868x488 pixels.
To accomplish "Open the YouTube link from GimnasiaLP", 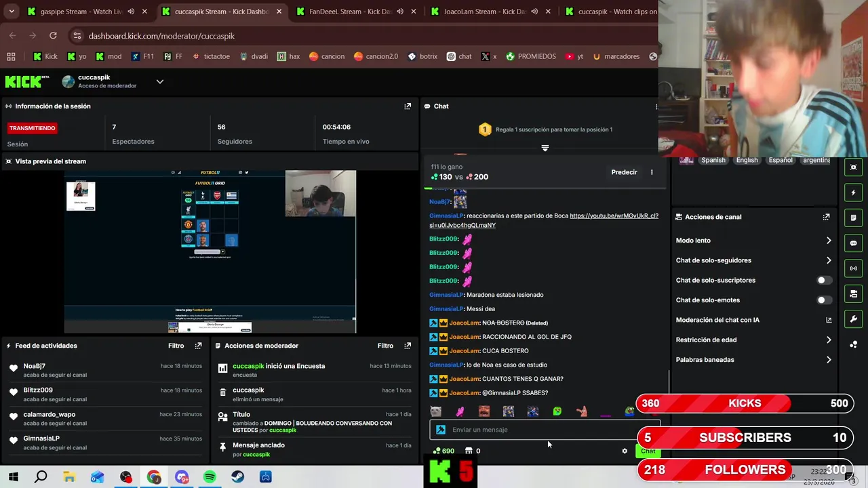I will pos(544,220).
